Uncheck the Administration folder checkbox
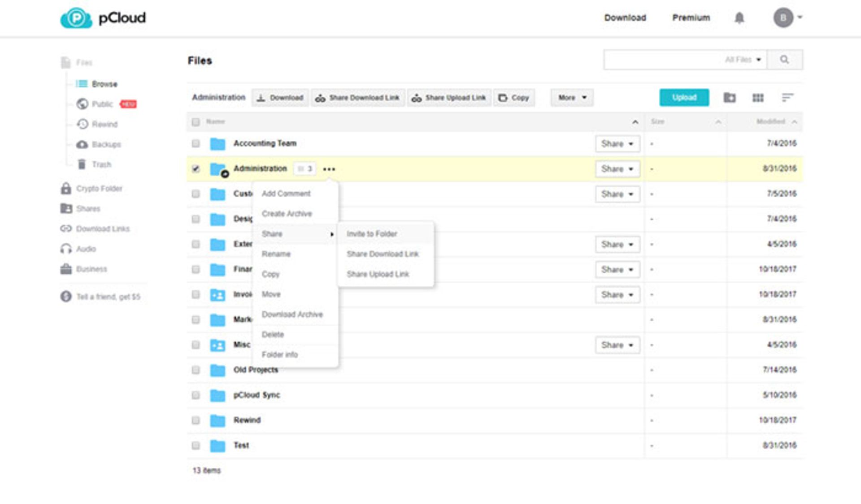The width and height of the screenshot is (861, 504). click(x=196, y=169)
